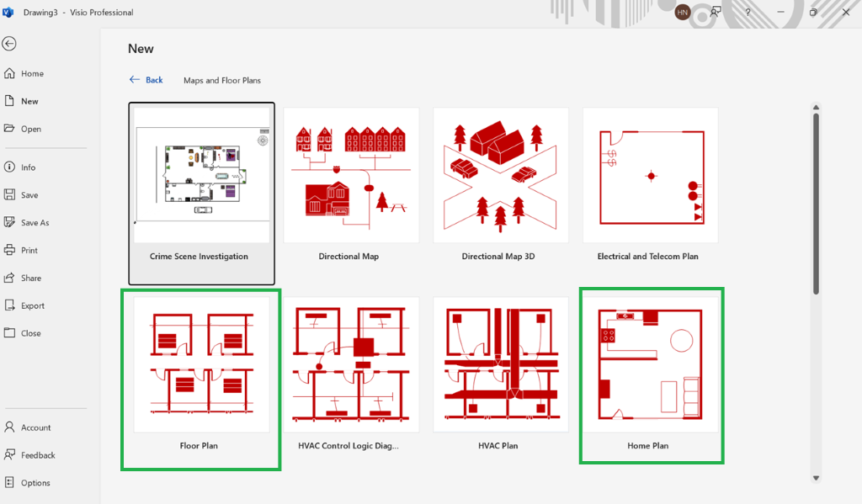Click the Save floppy disk icon
The height and width of the screenshot is (504, 862).
click(x=9, y=194)
